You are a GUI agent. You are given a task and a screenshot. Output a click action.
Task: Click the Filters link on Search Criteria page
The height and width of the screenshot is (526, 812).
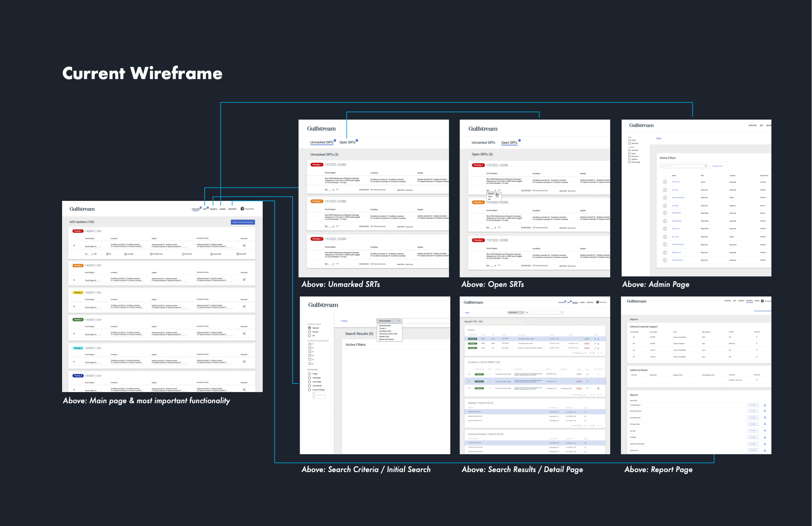tap(344, 321)
